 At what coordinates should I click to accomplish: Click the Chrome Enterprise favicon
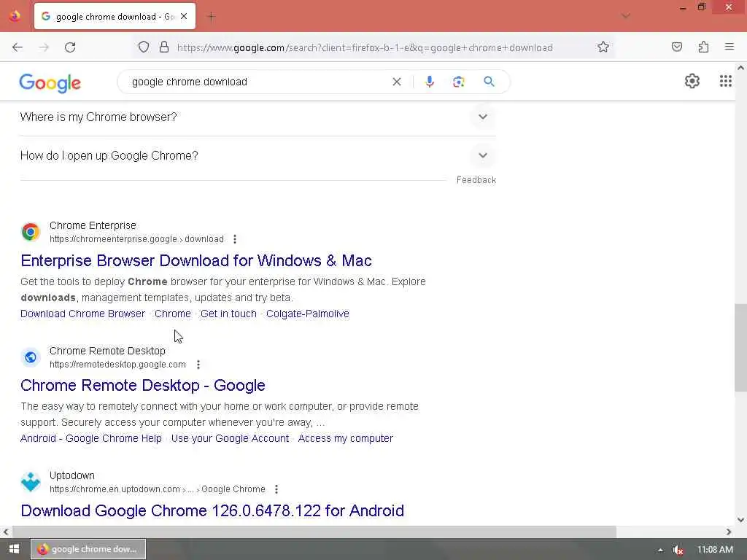[31, 232]
